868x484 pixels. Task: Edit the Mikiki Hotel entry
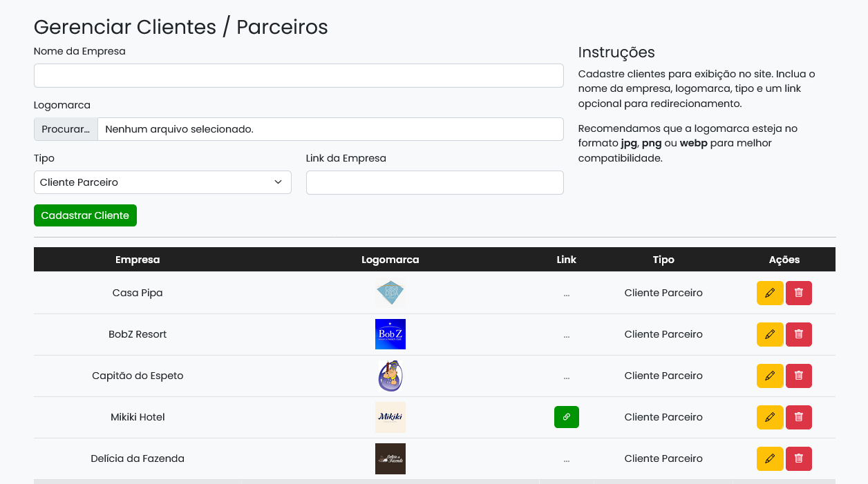[770, 417]
